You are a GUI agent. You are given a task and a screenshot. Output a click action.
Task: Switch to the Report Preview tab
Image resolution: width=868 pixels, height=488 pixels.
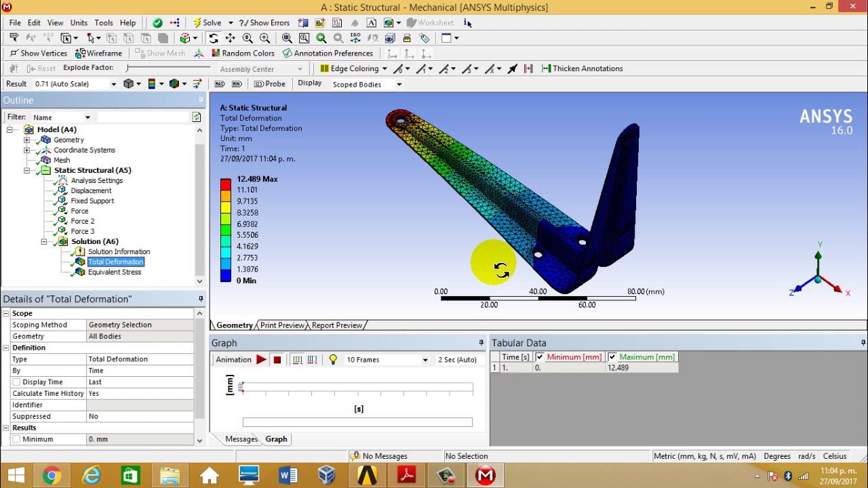tap(337, 325)
